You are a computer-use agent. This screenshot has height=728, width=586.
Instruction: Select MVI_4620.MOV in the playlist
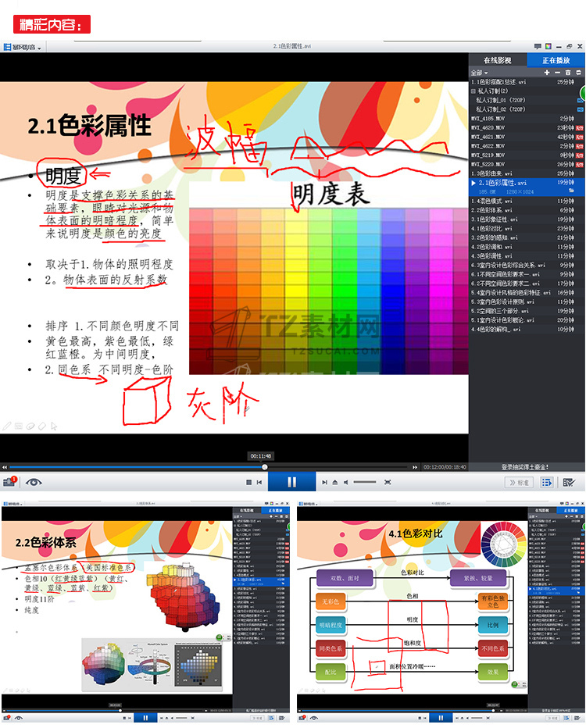(x=527, y=127)
